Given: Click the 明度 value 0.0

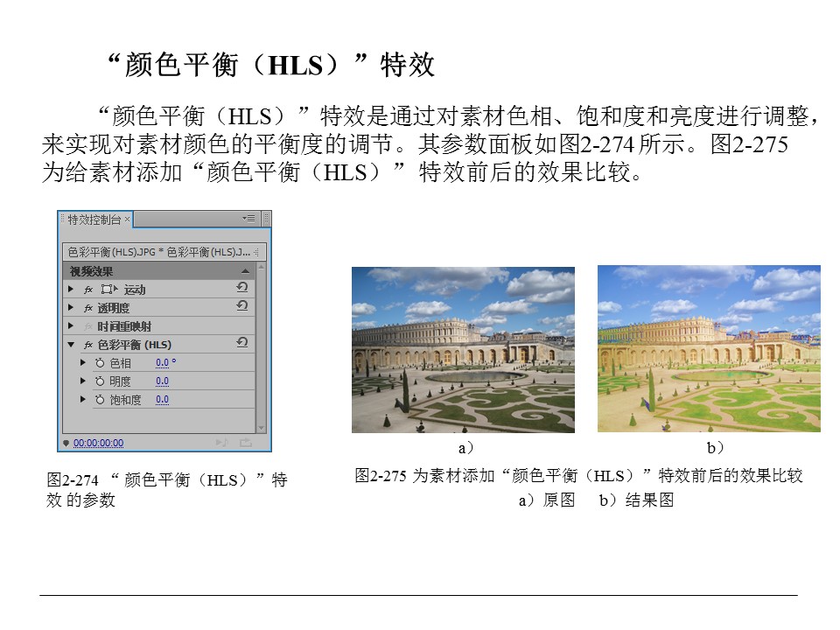Looking at the screenshot, I should click(163, 381).
